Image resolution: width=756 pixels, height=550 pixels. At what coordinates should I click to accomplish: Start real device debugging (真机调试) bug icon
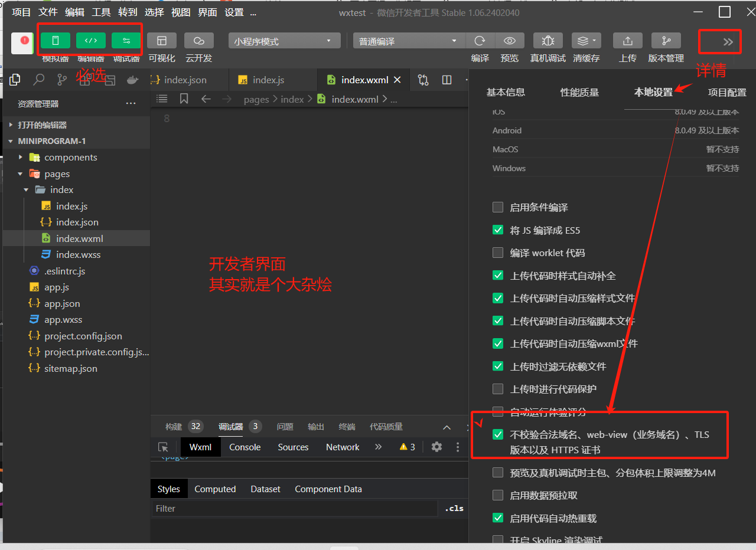click(548, 40)
